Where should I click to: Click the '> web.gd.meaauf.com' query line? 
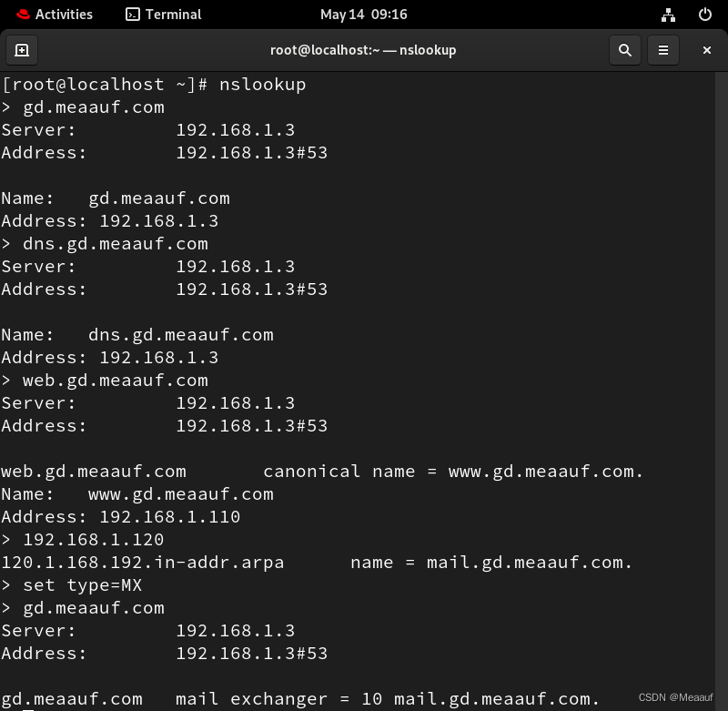point(105,381)
